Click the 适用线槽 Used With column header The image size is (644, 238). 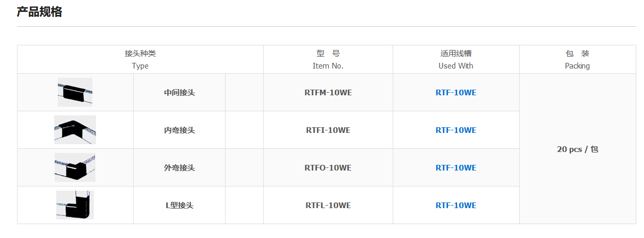click(x=456, y=59)
